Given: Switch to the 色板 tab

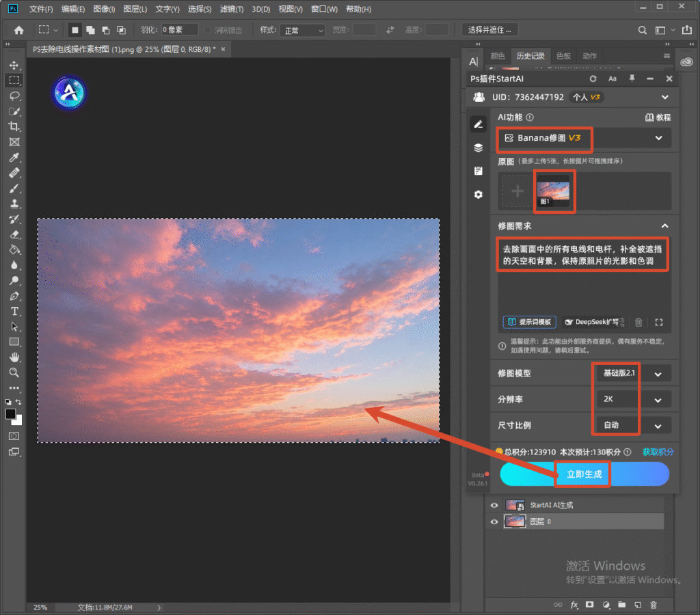Looking at the screenshot, I should [563, 56].
